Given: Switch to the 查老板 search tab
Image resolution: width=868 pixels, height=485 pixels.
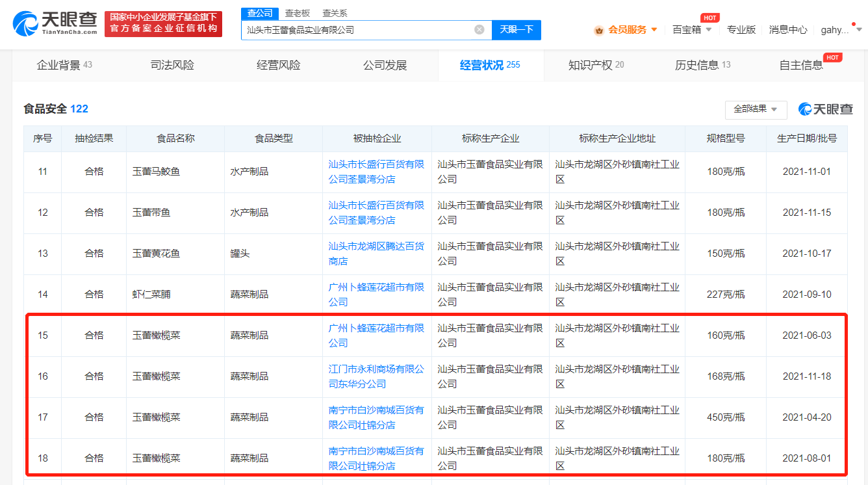Looking at the screenshot, I should [298, 13].
